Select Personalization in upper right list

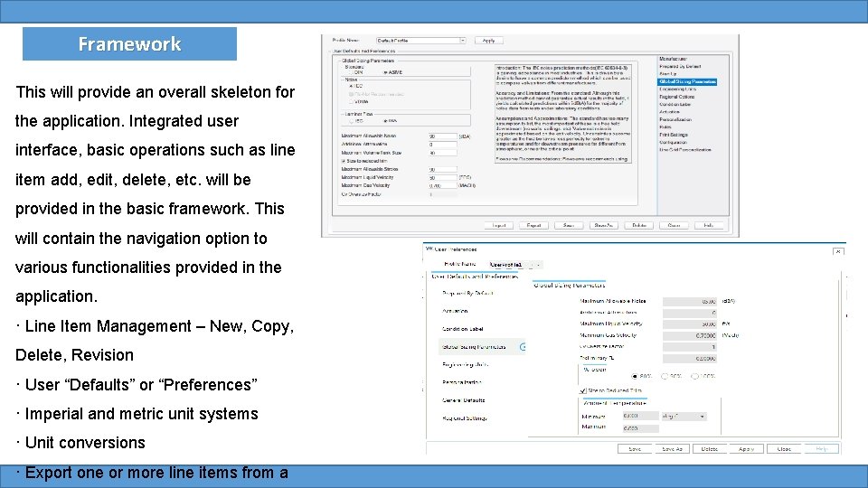675,119
